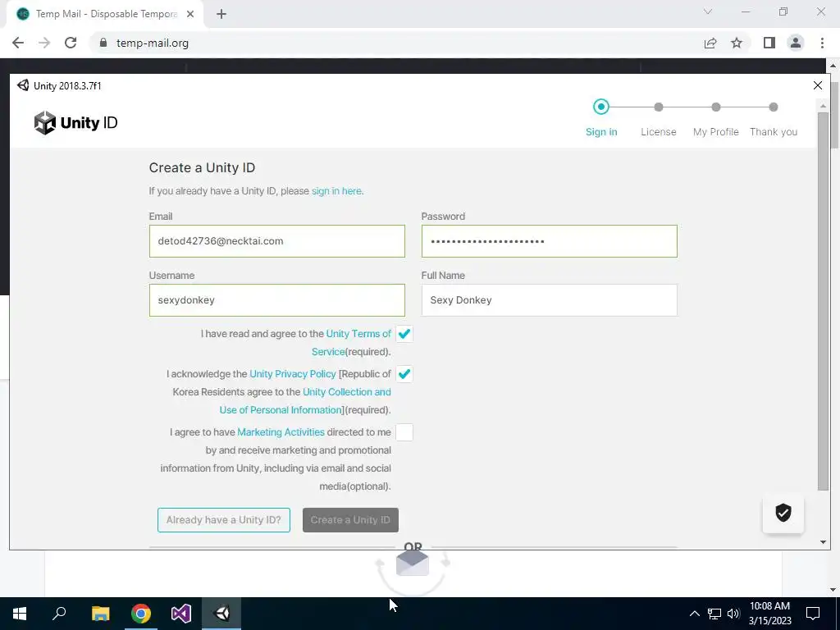Close the Unity 2018.3.7f1 dialog
840x630 pixels.
pos(818,85)
